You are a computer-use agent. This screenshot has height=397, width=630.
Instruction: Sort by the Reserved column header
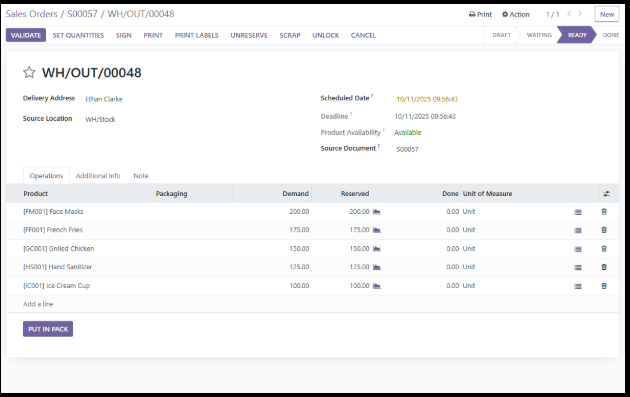tap(355, 194)
